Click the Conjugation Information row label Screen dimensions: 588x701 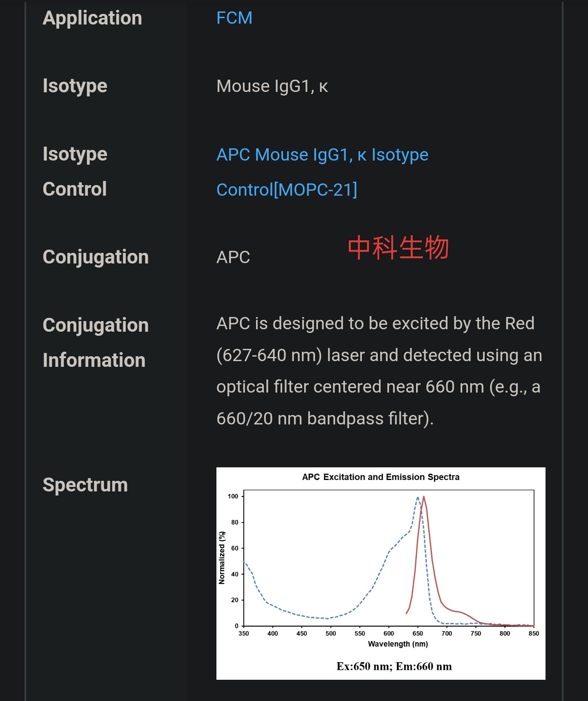[x=96, y=343]
